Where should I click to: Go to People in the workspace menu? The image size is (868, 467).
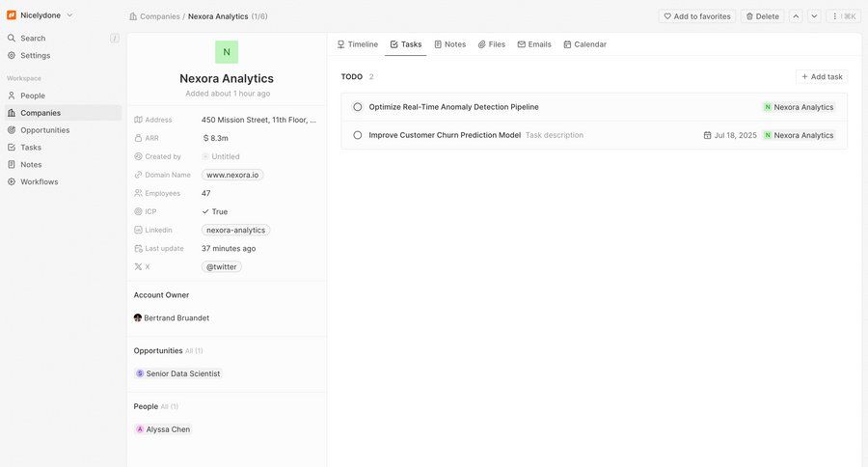[x=63, y=96]
